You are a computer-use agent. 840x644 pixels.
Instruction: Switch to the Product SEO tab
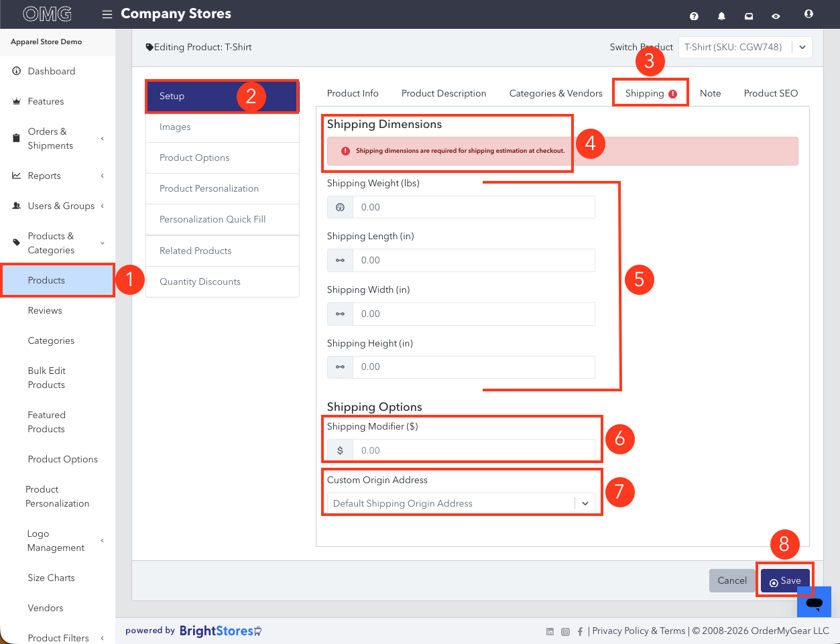click(x=771, y=93)
